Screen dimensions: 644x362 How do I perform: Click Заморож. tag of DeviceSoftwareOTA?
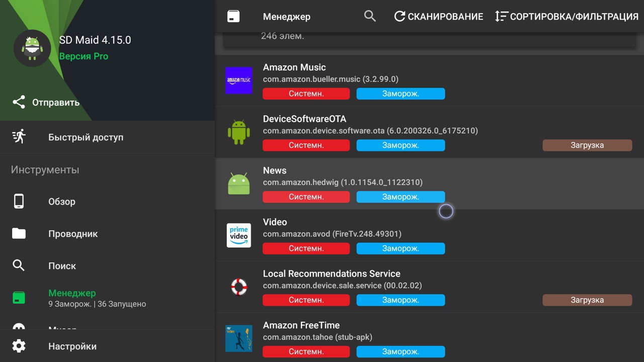pyautogui.click(x=400, y=145)
